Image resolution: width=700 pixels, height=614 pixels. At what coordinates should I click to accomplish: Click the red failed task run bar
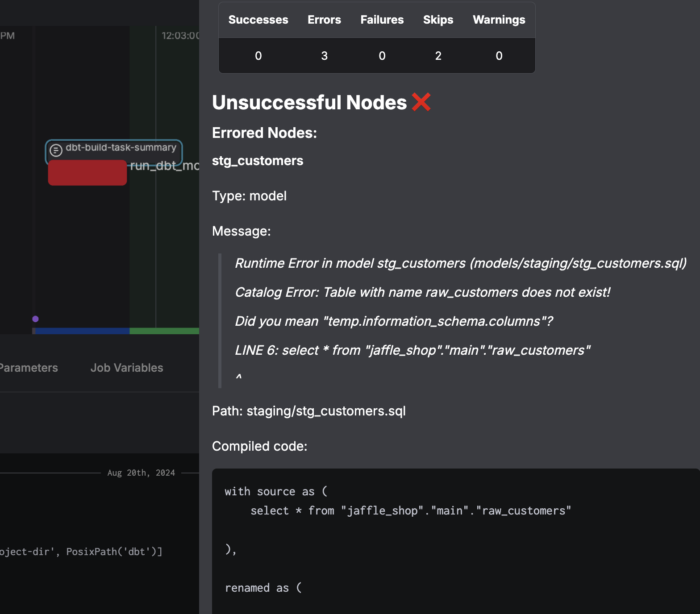[x=87, y=173]
